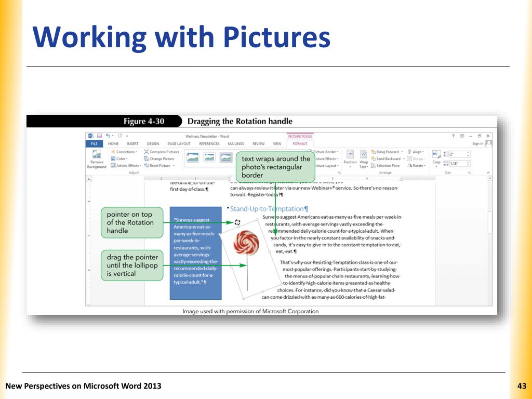Click the Crop tool

pos(436,158)
